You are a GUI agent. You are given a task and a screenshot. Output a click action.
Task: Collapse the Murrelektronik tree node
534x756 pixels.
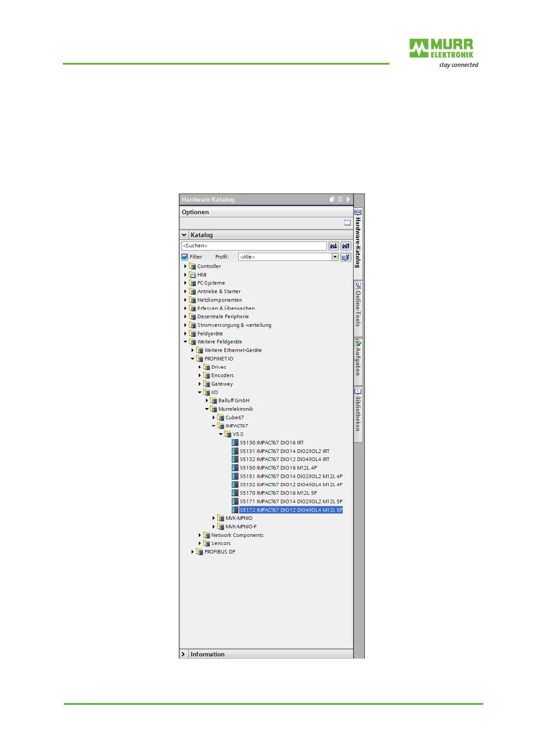[207, 409]
